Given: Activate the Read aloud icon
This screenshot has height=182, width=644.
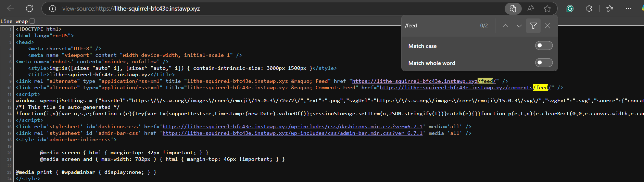Looking at the screenshot, I should click(531, 9).
